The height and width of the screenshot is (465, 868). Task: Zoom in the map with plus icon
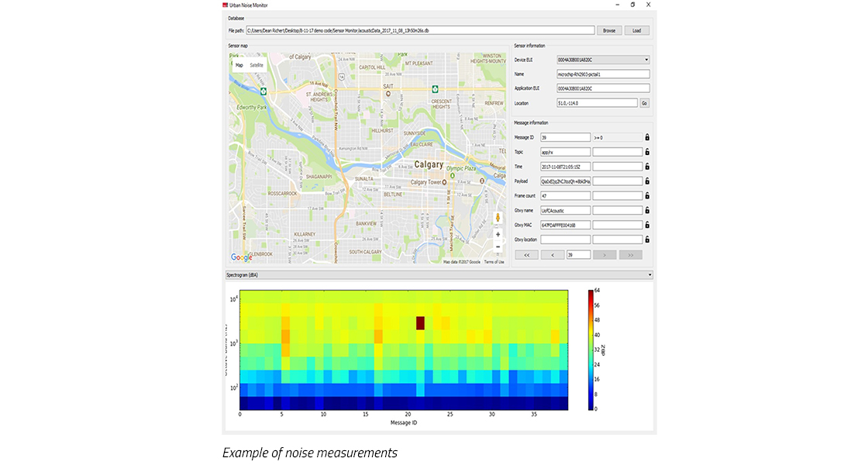[x=498, y=235]
